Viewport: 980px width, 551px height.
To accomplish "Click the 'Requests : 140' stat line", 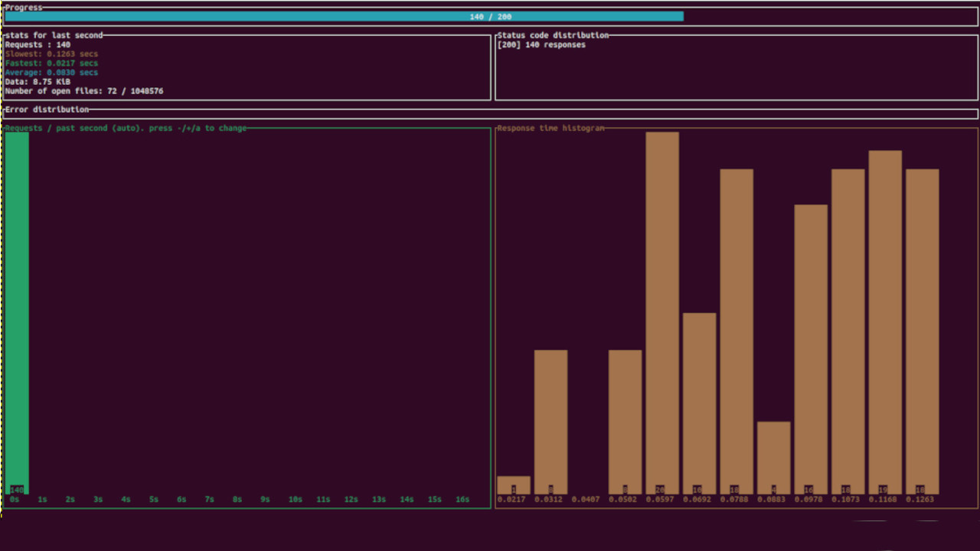I will [38, 45].
